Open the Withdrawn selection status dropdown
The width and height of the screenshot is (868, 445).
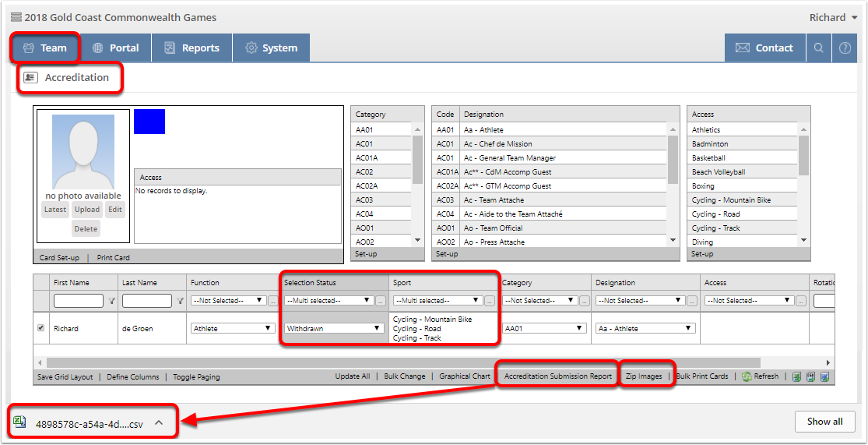[335, 328]
